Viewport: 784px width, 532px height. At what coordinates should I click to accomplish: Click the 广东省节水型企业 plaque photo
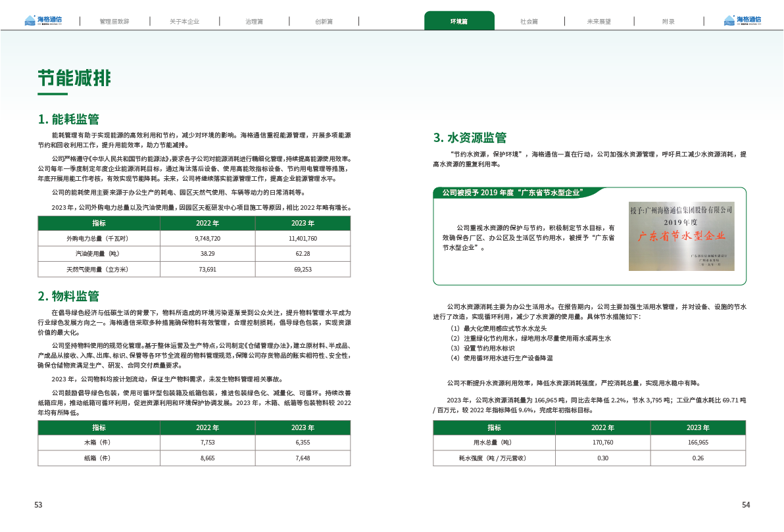point(681,235)
